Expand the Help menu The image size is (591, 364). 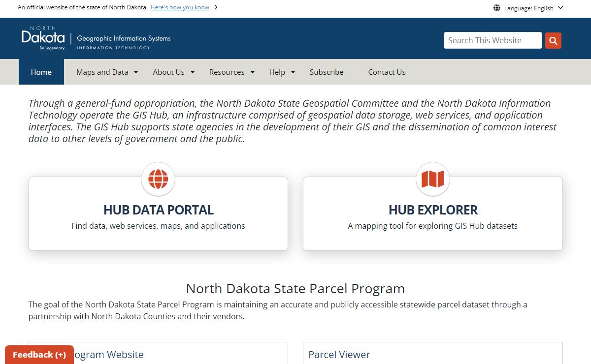tap(282, 72)
